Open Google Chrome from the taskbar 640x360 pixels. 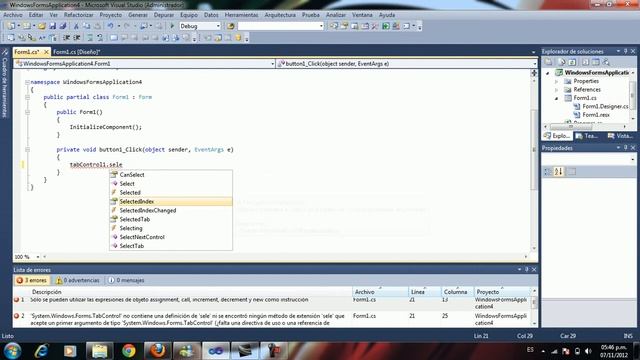pyautogui.click(x=129, y=351)
